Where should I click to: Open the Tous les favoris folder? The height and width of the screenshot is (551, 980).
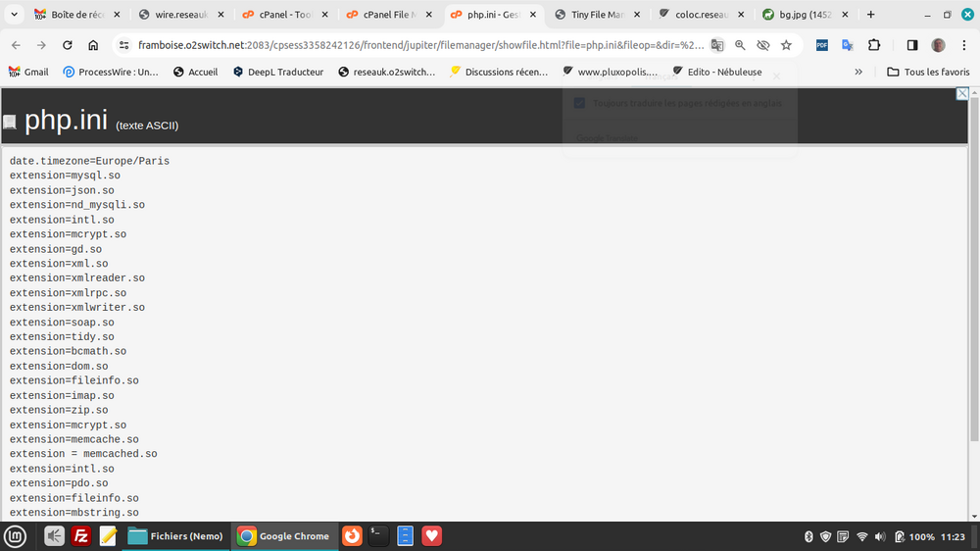pyautogui.click(x=929, y=72)
